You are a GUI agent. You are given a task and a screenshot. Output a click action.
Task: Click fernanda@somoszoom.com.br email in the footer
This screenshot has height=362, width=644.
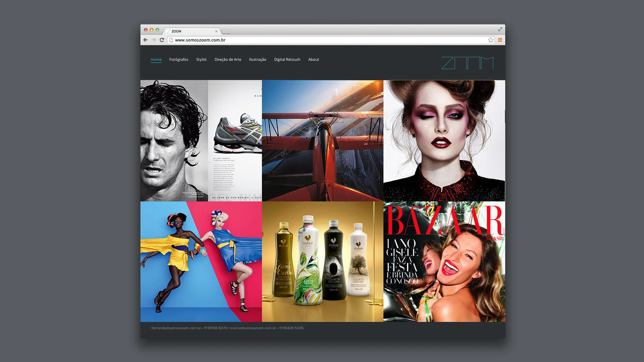[x=175, y=328]
